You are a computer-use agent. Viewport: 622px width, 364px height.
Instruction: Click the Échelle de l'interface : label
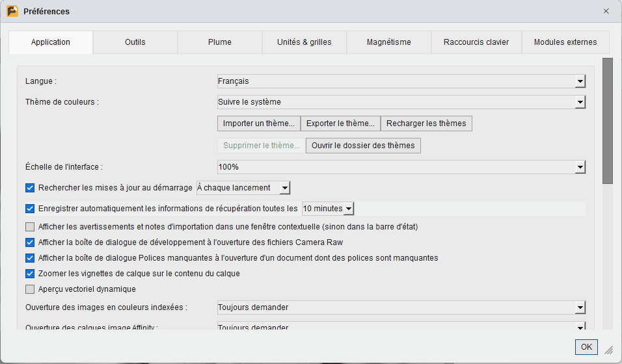pyautogui.click(x=64, y=167)
